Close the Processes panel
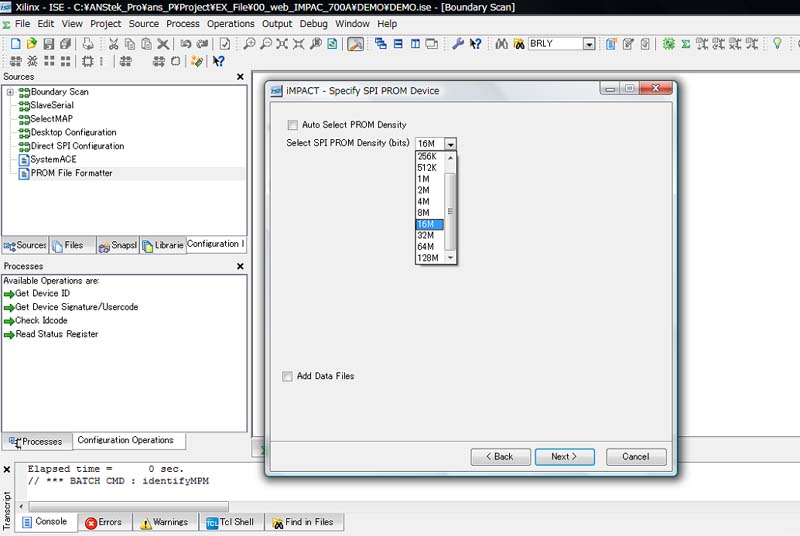The width and height of the screenshot is (800, 536). [240, 267]
